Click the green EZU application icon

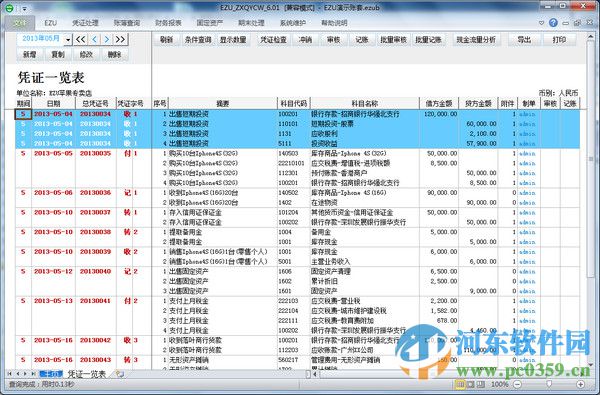9,8
